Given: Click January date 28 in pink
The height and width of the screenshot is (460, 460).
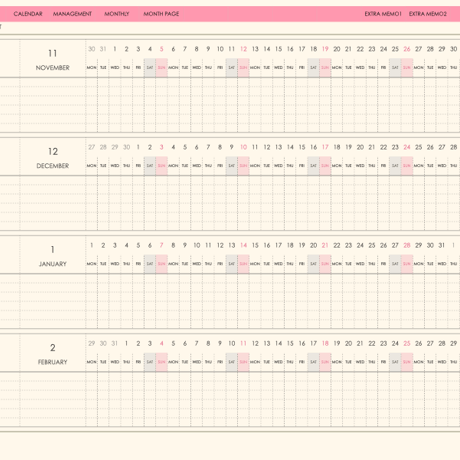Looking at the screenshot, I should pos(407,245).
